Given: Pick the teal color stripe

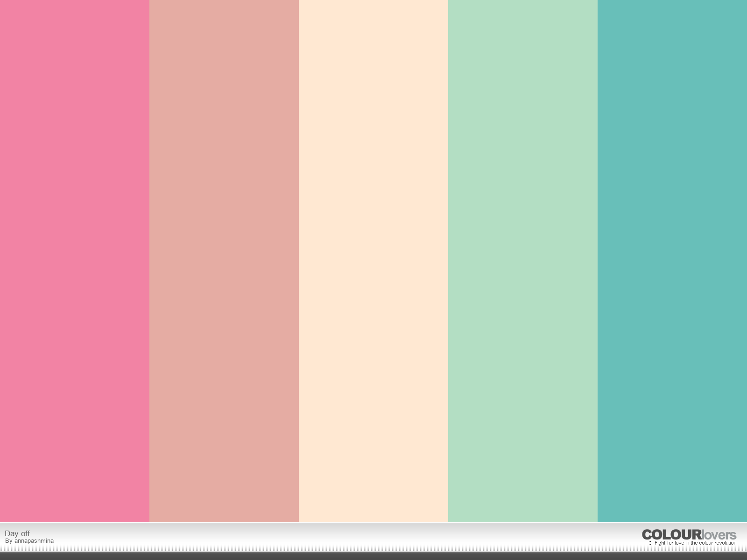Looking at the screenshot, I should click(x=672, y=261).
